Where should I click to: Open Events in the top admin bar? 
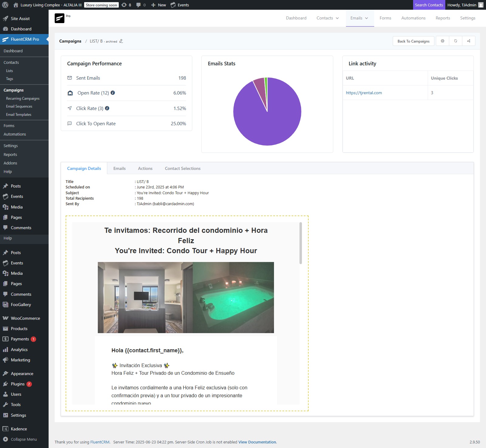point(180,5)
